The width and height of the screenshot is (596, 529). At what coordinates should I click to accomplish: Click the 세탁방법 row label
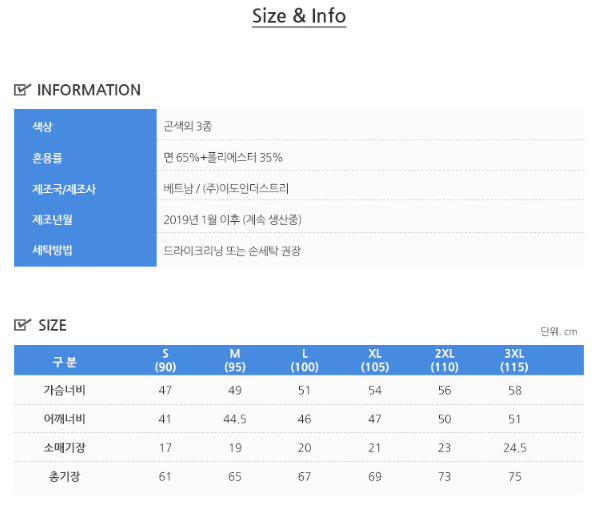click(x=52, y=250)
